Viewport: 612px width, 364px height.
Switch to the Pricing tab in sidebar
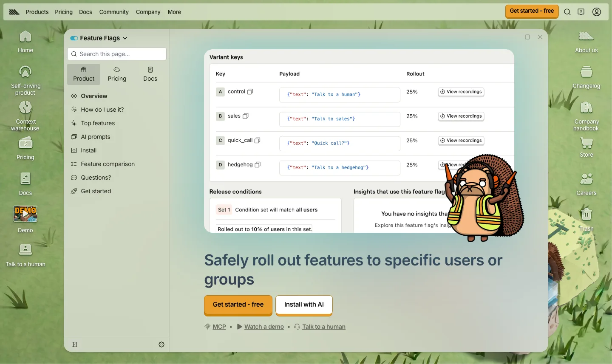click(117, 74)
